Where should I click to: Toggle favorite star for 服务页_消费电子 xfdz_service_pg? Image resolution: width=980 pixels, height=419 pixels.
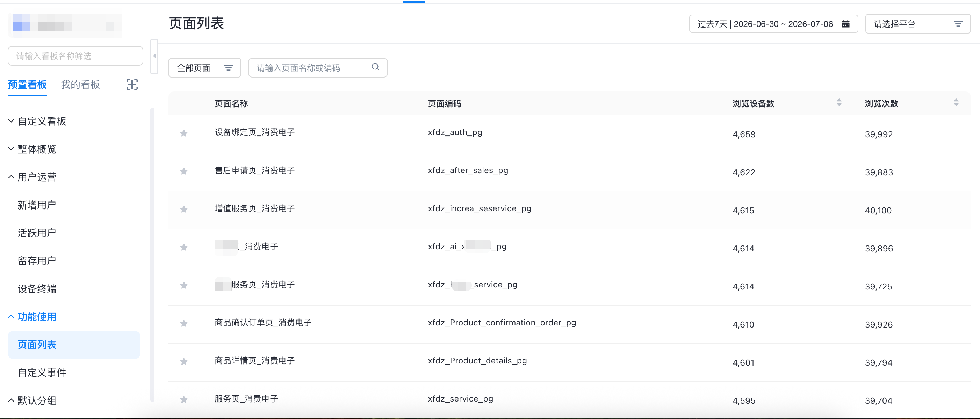tap(184, 399)
